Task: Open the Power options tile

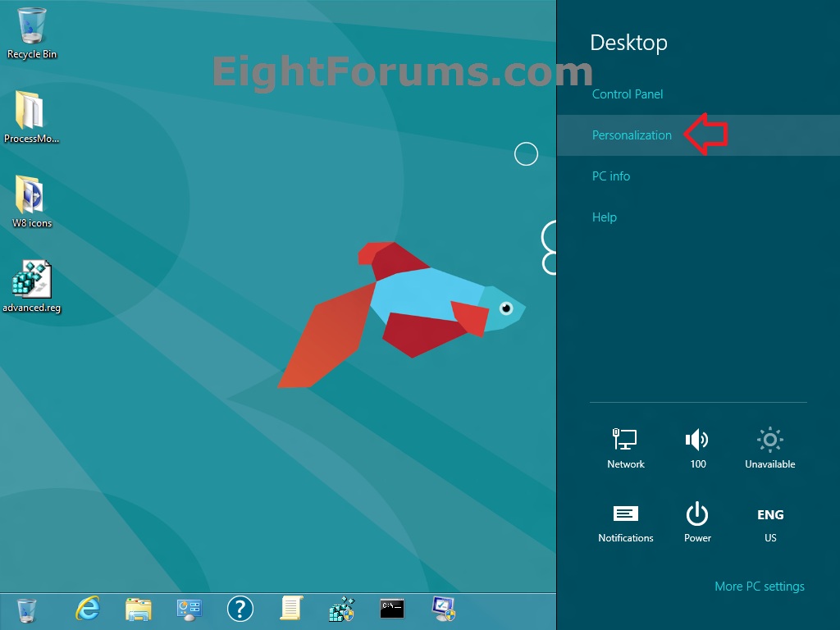Action: click(697, 523)
